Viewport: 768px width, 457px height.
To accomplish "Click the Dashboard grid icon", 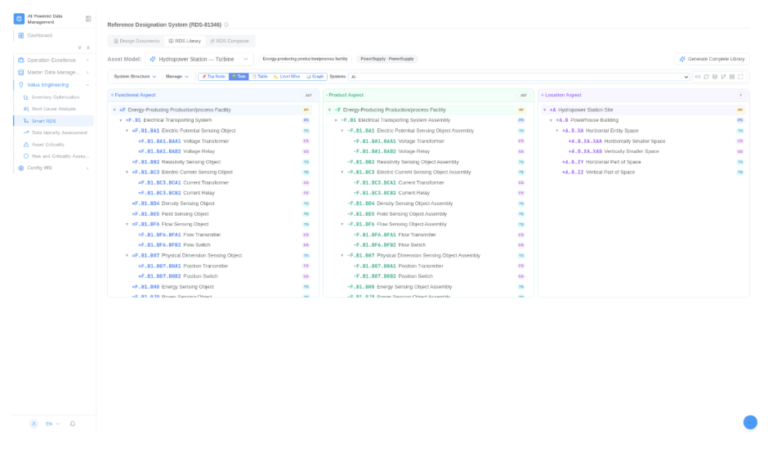I will [x=21, y=35].
